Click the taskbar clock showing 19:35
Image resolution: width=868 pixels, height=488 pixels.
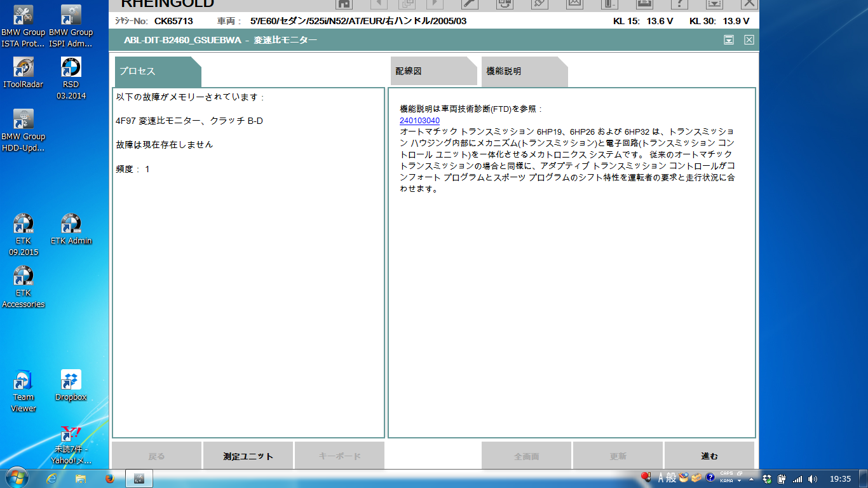[x=840, y=479]
